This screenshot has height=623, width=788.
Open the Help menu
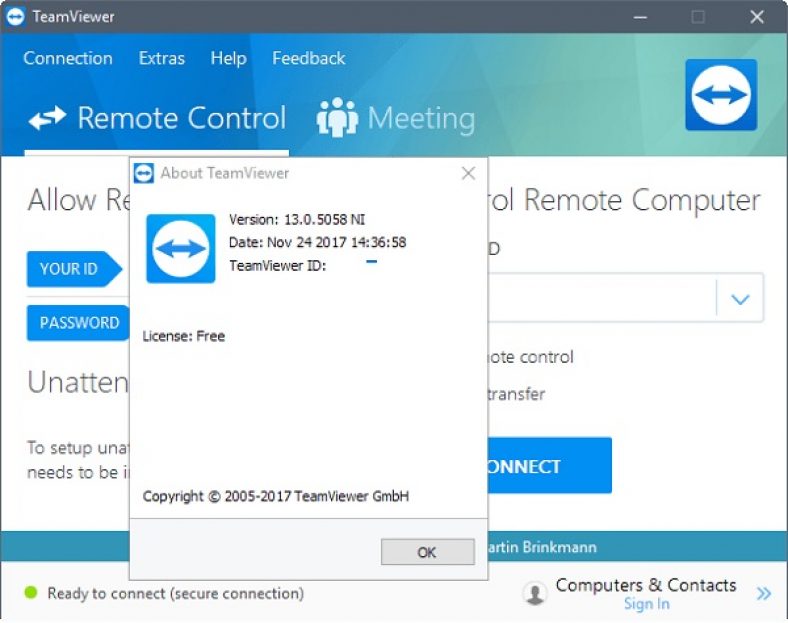click(229, 58)
